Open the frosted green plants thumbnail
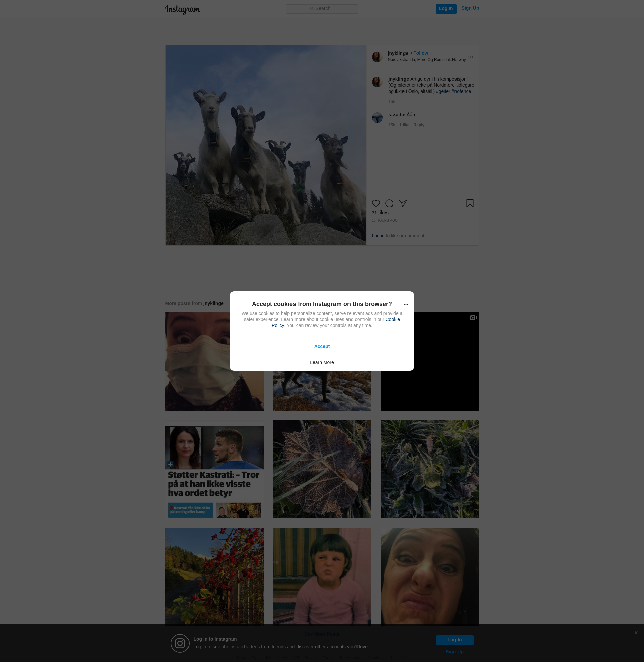Screen dimensions: 644x662 click(x=430, y=469)
